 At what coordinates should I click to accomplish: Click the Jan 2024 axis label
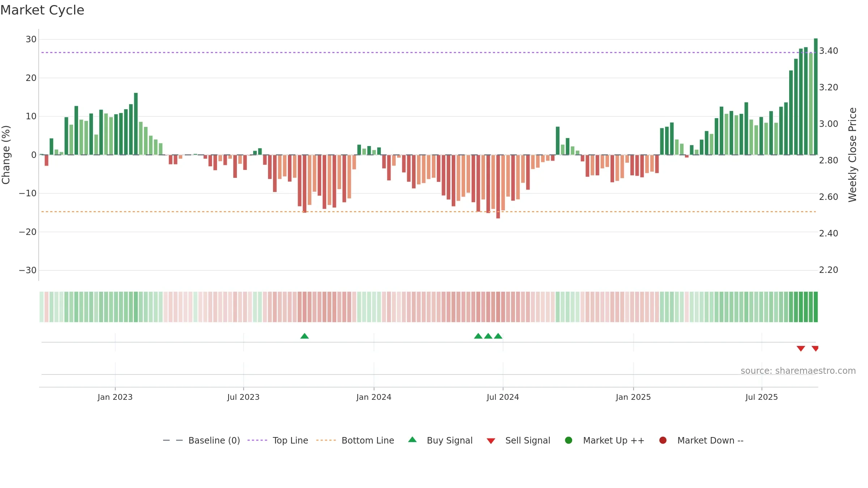tap(374, 397)
